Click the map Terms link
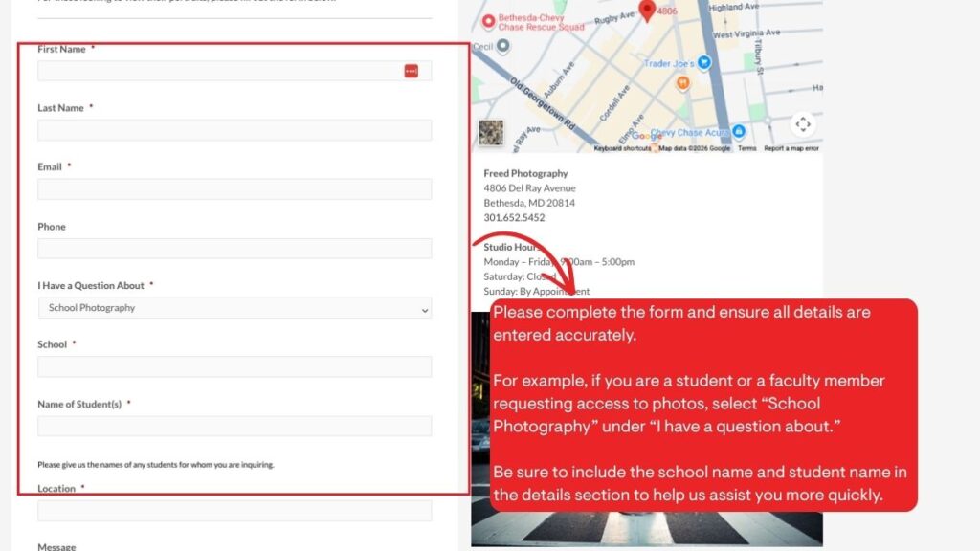Image resolution: width=980 pixels, height=551 pixels. coord(746,148)
